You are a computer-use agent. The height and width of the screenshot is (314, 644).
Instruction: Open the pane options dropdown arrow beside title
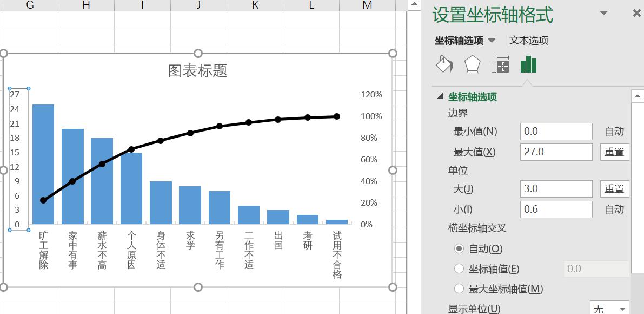[603, 14]
